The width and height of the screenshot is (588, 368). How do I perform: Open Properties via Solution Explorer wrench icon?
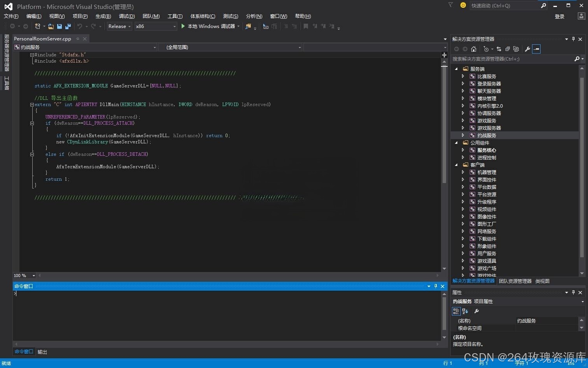pyautogui.click(x=527, y=49)
